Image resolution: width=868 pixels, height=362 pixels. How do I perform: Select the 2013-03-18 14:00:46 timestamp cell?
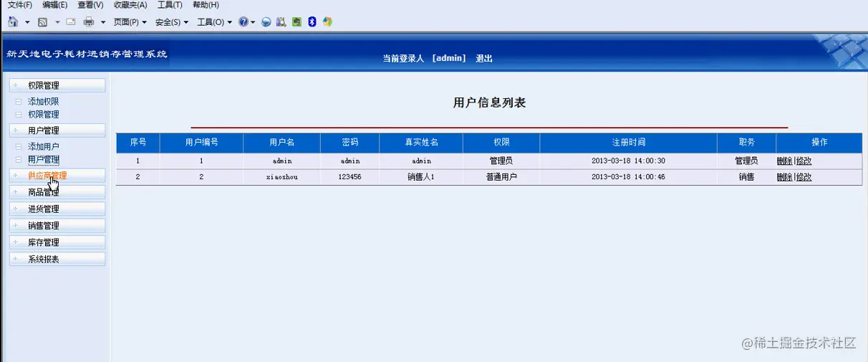(628, 177)
